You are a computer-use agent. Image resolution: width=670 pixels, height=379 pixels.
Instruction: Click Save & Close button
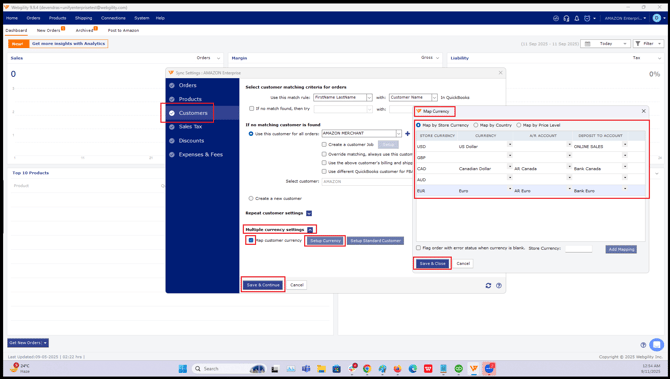coord(432,264)
